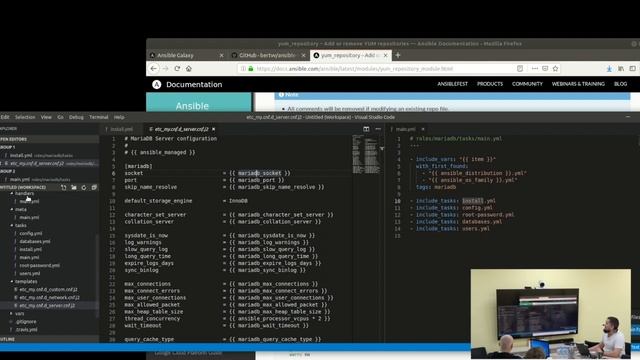The image size is (640, 360).
Task: Open the Go menu
Action: (x=60, y=117)
